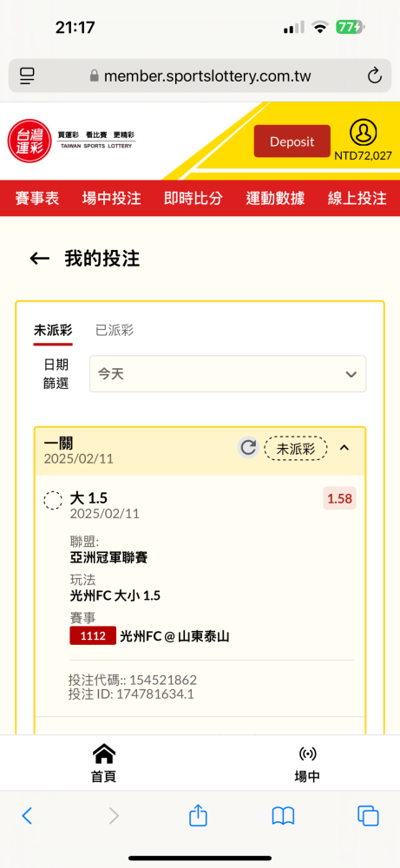Select the 未派彩 tab
This screenshot has height=868, width=400.
point(53,331)
